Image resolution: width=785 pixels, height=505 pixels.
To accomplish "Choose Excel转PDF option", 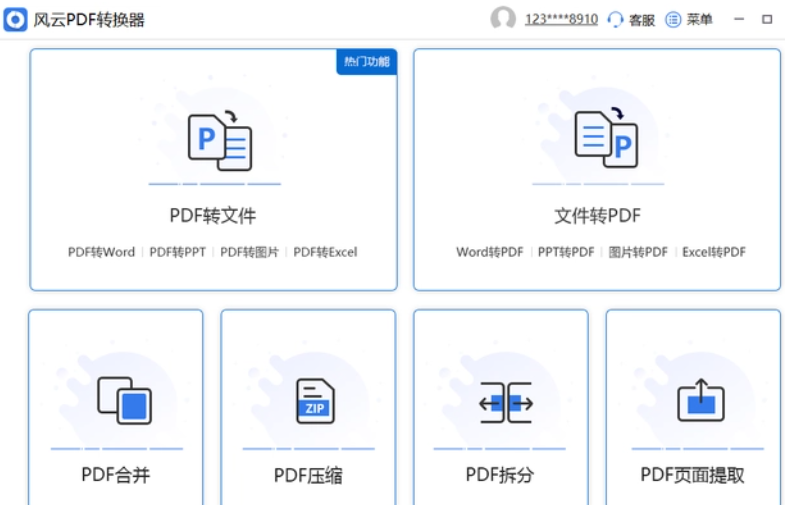I will click(714, 252).
